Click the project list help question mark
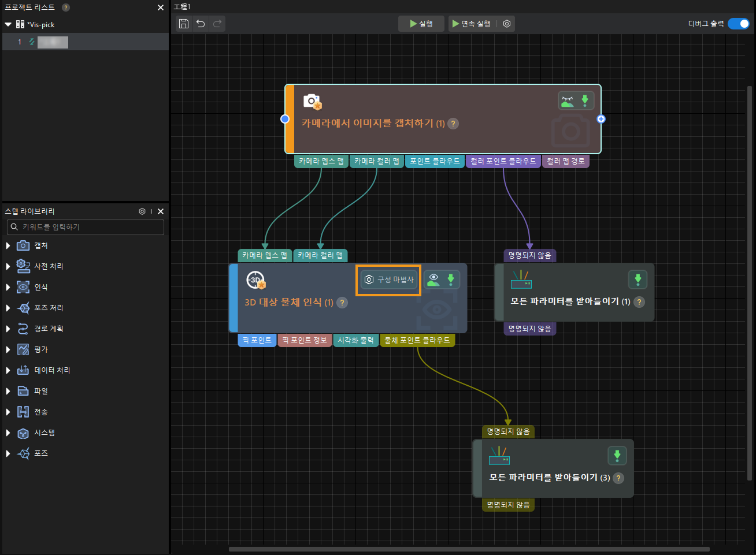 pos(66,8)
